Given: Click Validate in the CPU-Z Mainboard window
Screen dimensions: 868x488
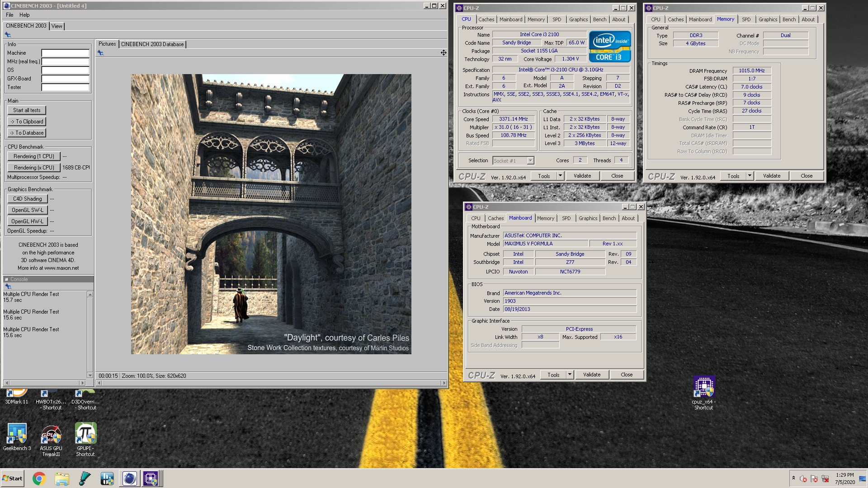Looking at the screenshot, I should click(x=592, y=375).
